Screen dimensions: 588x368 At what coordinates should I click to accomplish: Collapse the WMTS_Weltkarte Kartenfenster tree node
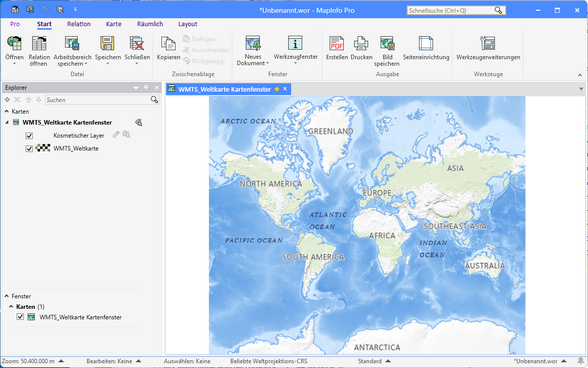point(7,123)
